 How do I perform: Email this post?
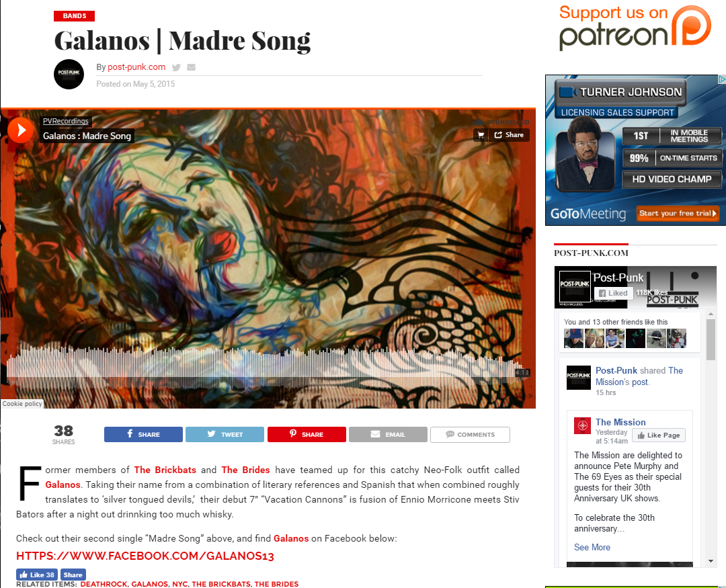(388, 434)
